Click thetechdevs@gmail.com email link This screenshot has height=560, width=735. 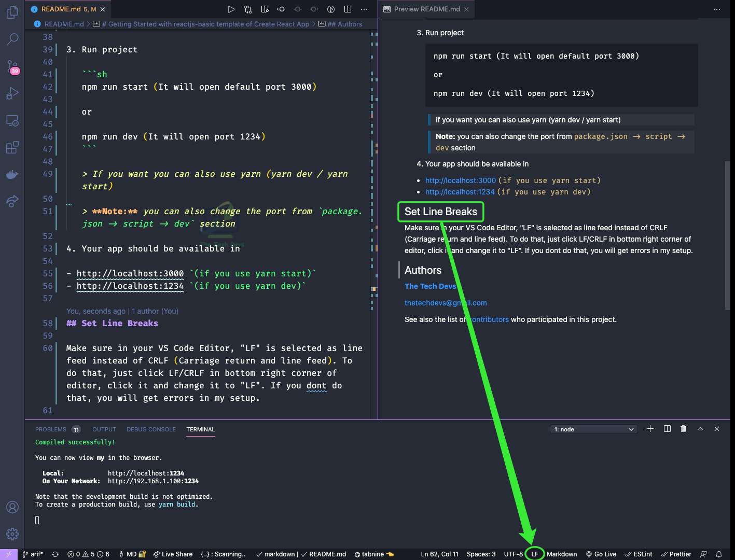[446, 303]
